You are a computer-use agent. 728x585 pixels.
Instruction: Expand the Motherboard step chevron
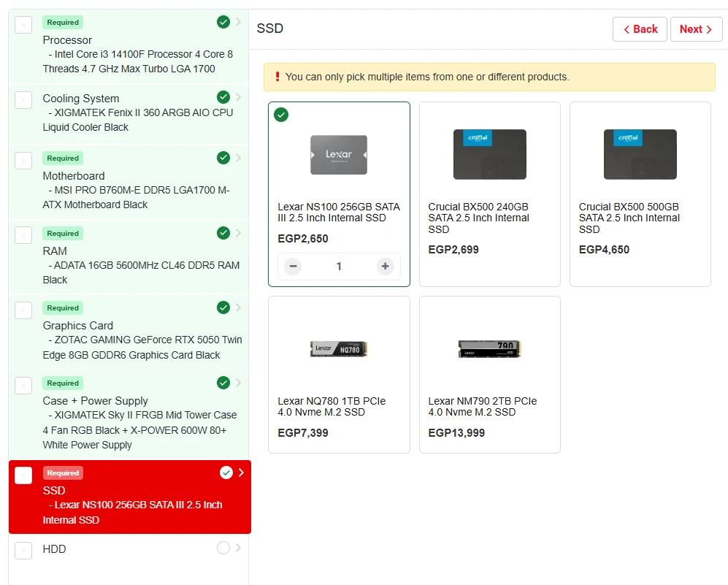[238, 158]
